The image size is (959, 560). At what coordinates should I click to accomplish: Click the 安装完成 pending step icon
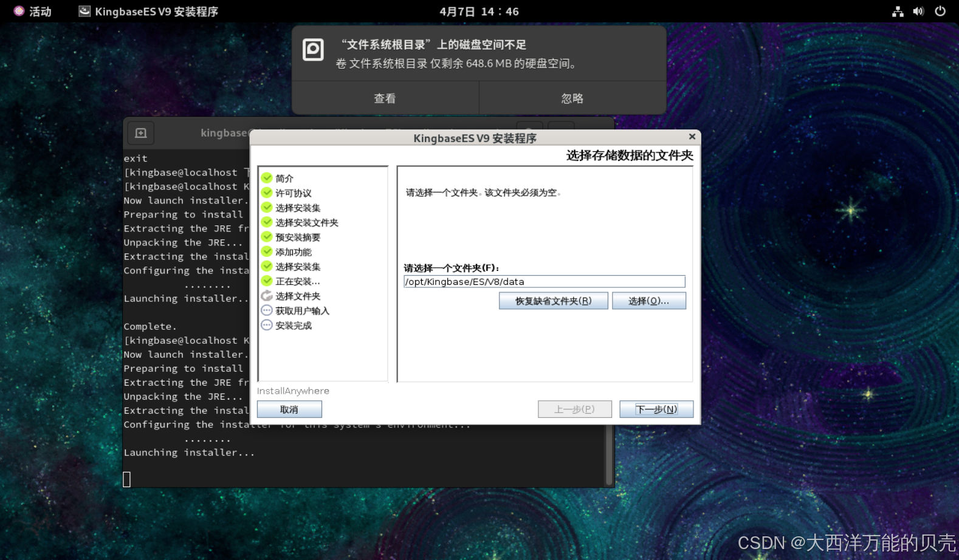(x=267, y=325)
